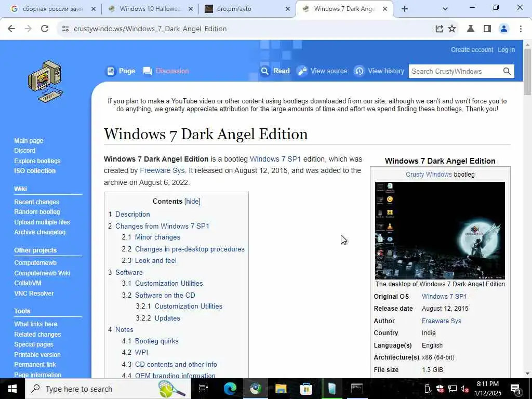Select the Read view tab
532x399 pixels.
(x=275, y=71)
